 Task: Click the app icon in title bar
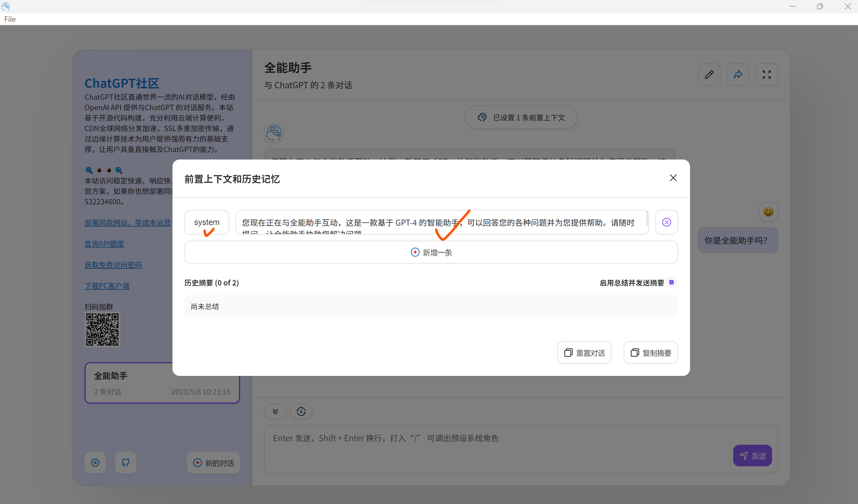click(x=5, y=6)
